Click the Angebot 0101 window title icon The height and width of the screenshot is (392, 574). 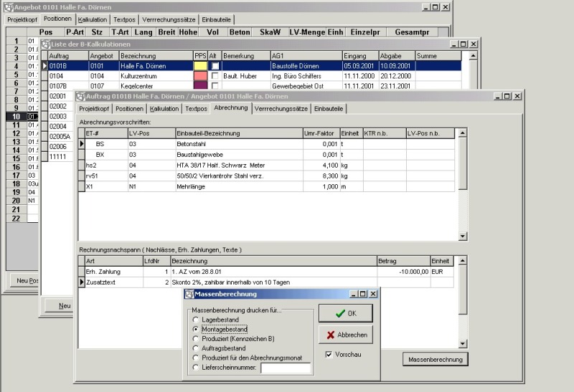9,7
